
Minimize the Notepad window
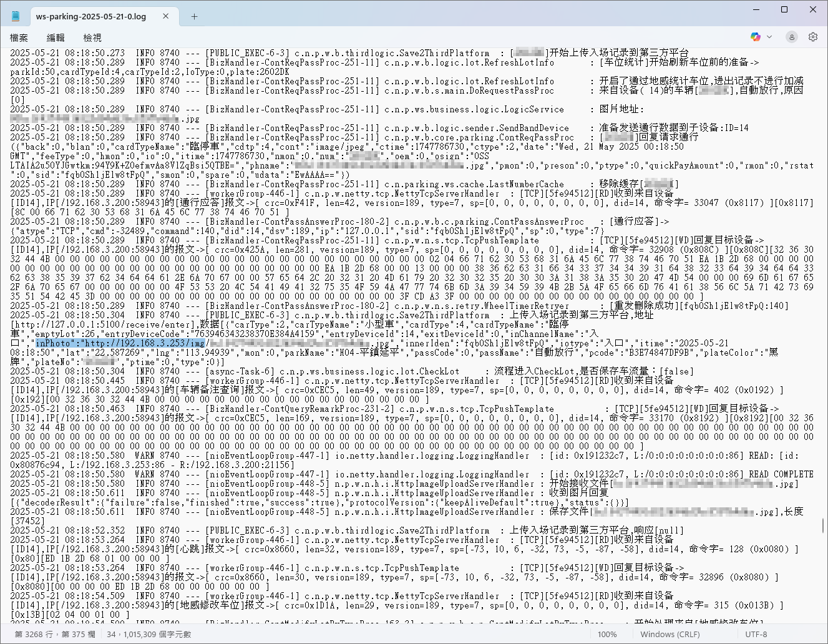pyautogui.click(x=756, y=9)
